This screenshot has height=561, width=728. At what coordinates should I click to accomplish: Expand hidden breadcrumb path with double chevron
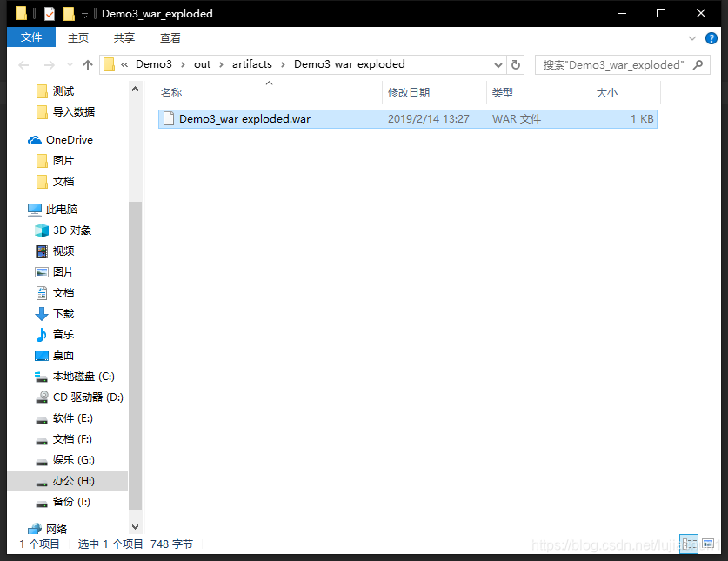tap(124, 64)
